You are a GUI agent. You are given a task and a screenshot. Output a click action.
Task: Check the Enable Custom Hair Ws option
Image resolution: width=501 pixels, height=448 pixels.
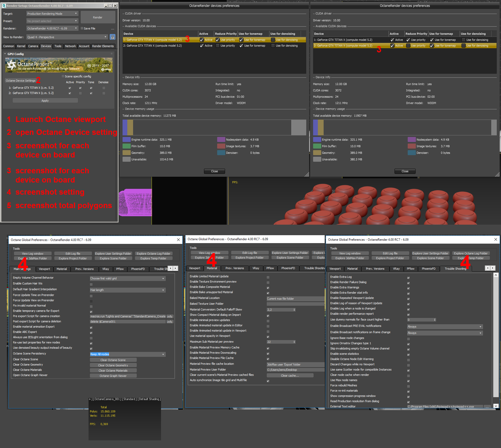click(91, 284)
